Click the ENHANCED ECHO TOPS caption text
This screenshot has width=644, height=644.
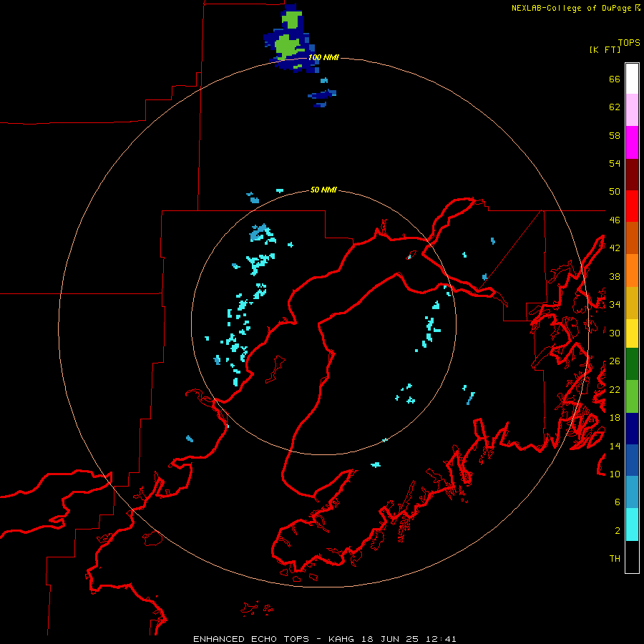click(x=251, y=639)
